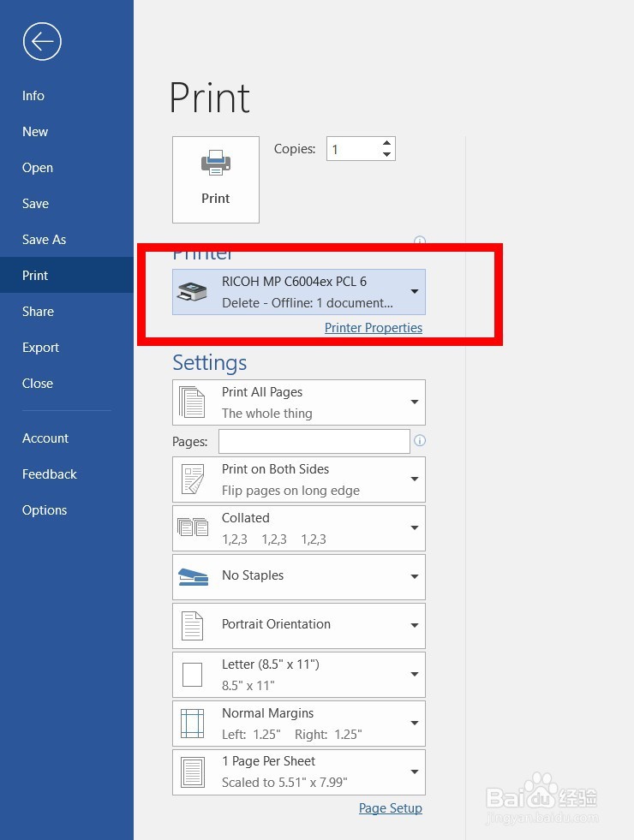634x840 pixels.
Task: Increase copies with the up arrow
Action: (x=387, y=143)
